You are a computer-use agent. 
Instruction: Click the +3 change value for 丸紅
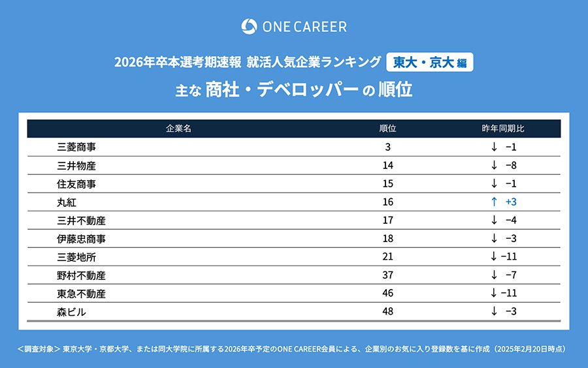511,202
